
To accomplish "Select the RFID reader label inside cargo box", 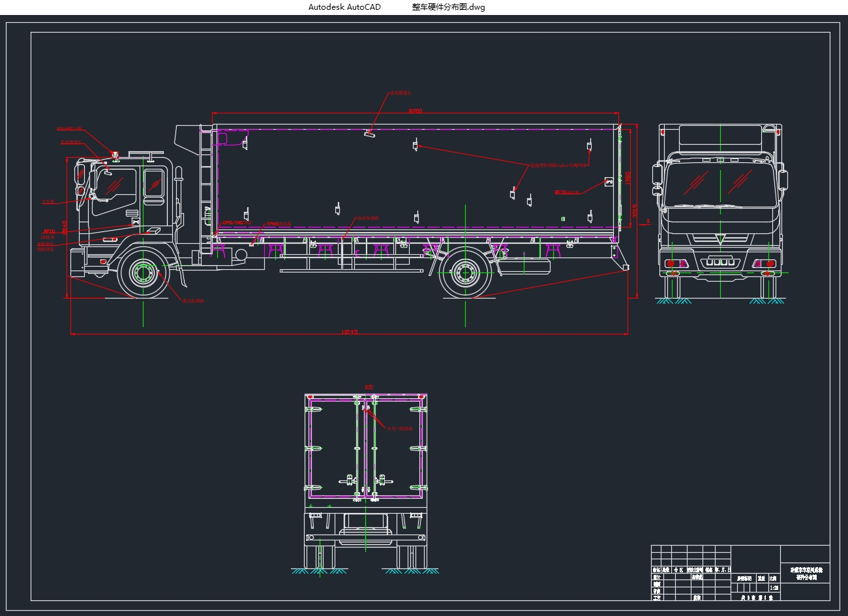I will (x=566, y=192).
